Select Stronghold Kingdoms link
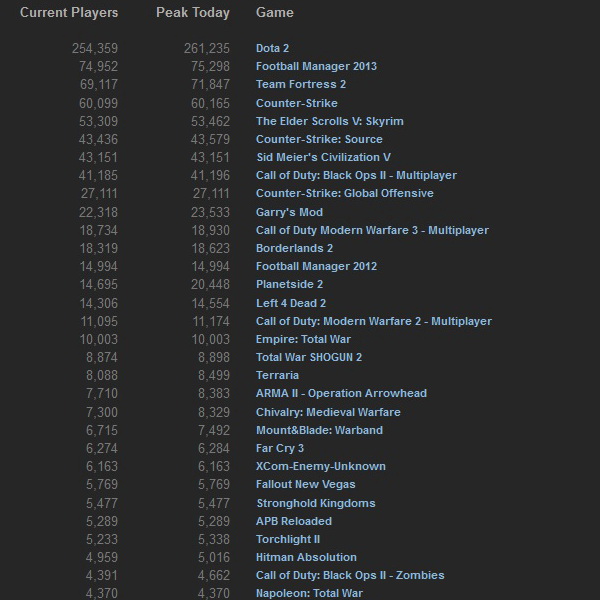This screenshot has height=600, width=600. click(316, 503)
